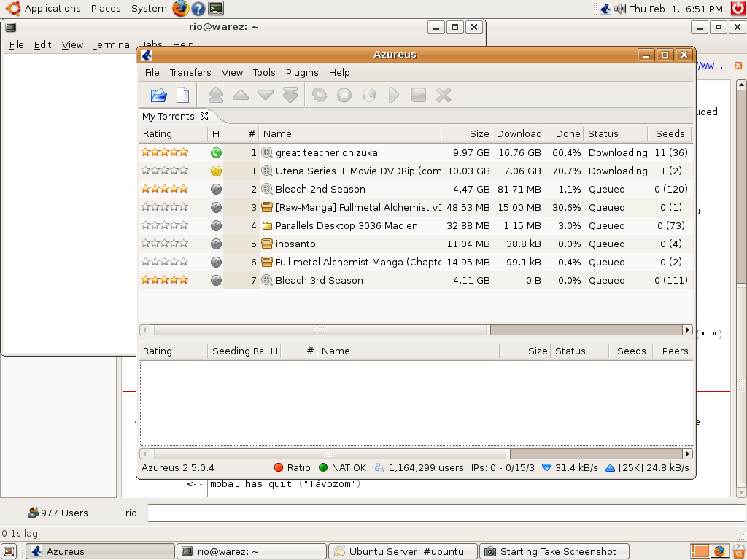Open the Transfers menu
This screenshot has width=747, height=560.
coord(190,72)
